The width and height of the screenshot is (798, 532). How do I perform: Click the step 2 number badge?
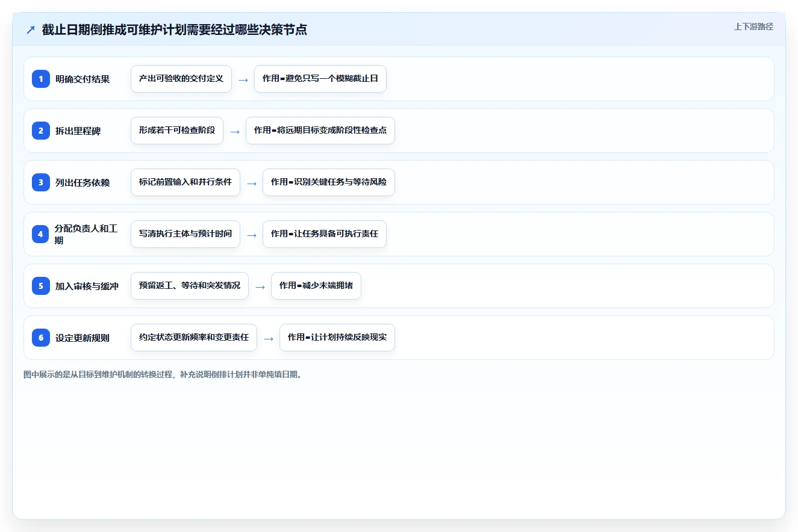[x=41, y=131]
